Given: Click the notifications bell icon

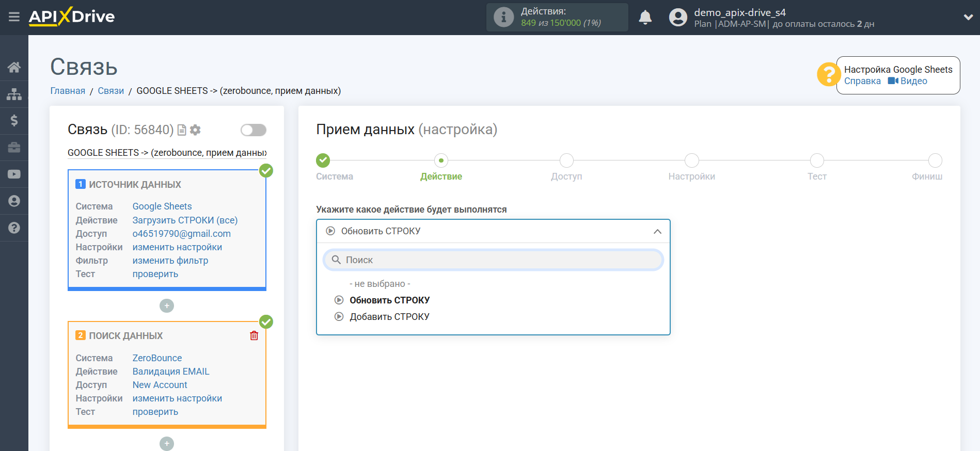Looking at the screenshot, I should pyautogui.click(x=645, y=18).
